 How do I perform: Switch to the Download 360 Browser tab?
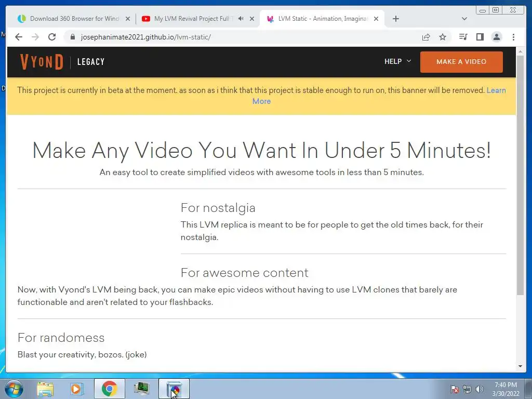click(x=74, y=19)
